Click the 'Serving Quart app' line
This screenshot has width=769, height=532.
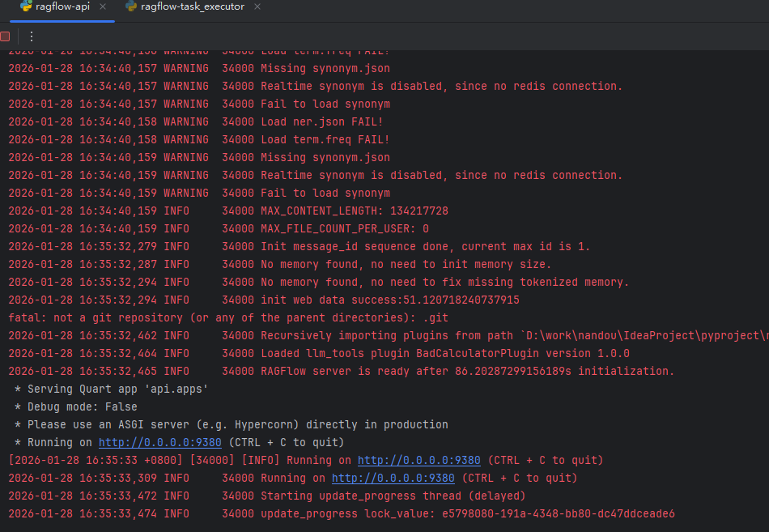(x=112, y=389)
